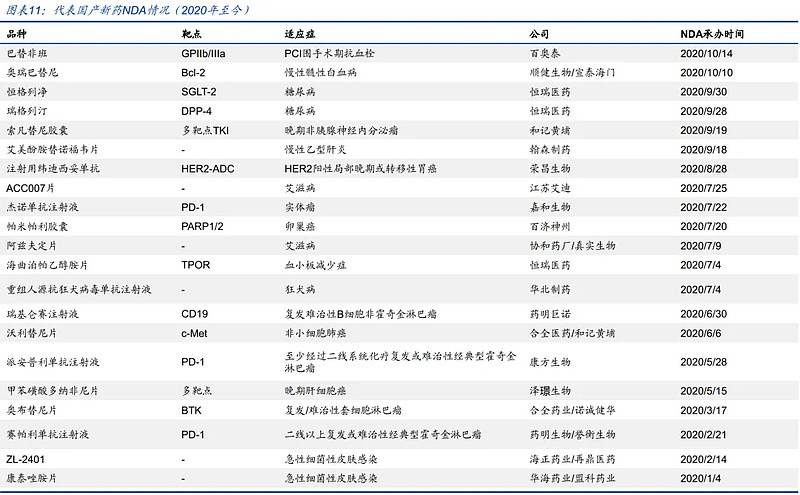The height and width of the screenshot is (495, 800).
Task: Click PD-1 in the 杰诺单抗注射液 row
Action: point(193,208)
